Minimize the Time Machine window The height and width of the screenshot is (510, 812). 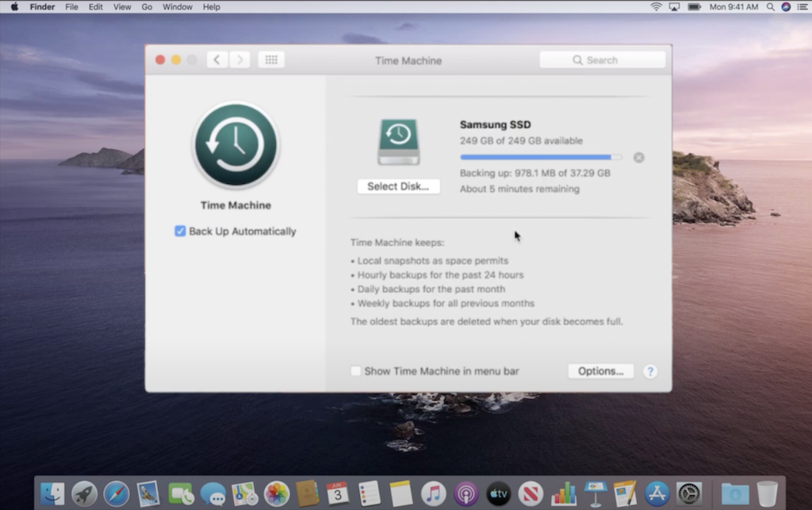[176, 60]
